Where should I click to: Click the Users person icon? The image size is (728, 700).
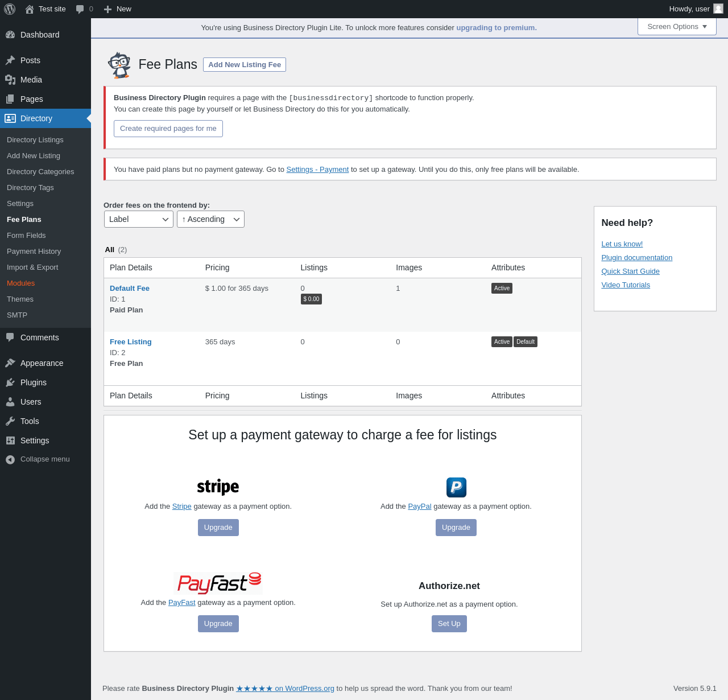tap(10, 402)
